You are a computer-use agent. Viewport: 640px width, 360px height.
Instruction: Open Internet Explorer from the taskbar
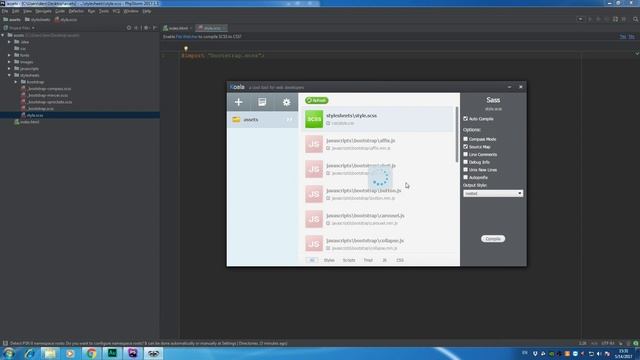pos(29,353)
